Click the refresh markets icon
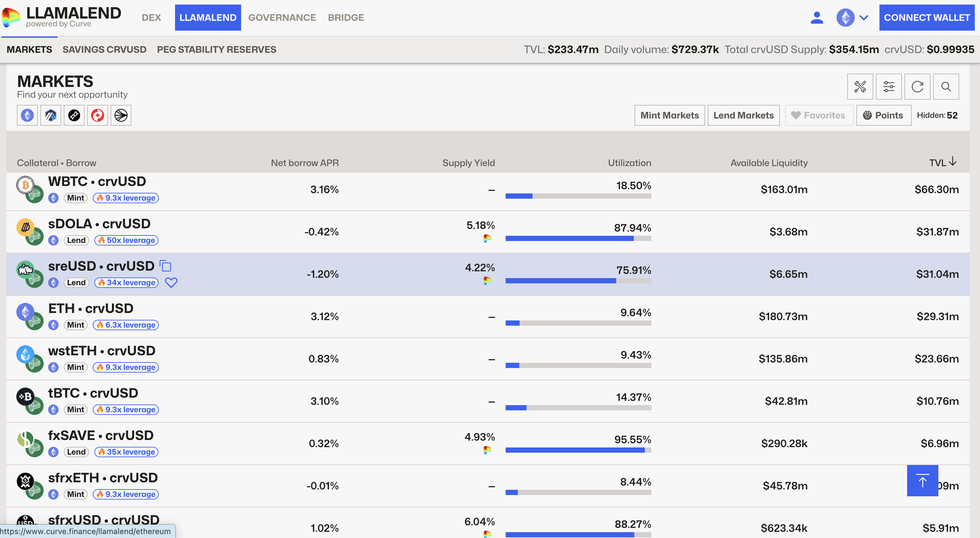Screen dimensions: 980x538 [x=917, y=87]
